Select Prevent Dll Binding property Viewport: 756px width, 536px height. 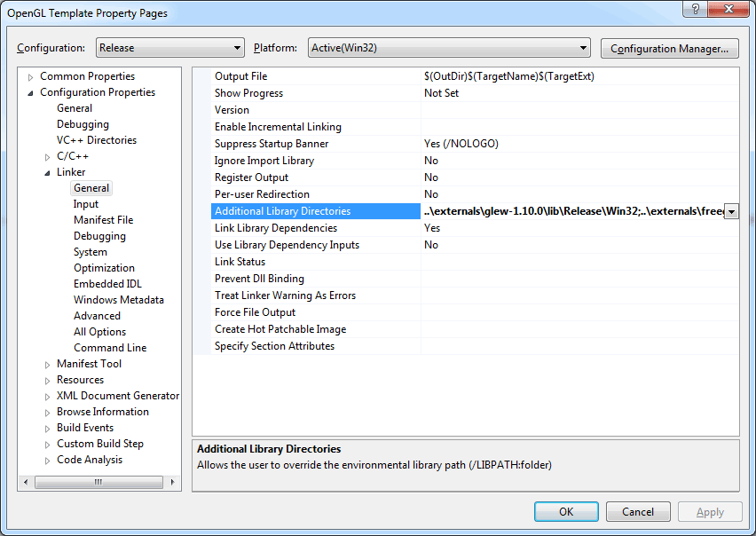315,279
